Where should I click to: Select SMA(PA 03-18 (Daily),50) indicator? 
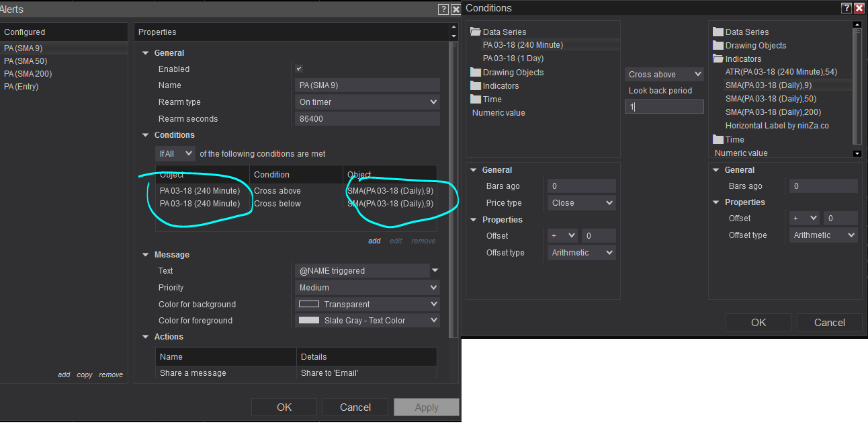point(771,99)
